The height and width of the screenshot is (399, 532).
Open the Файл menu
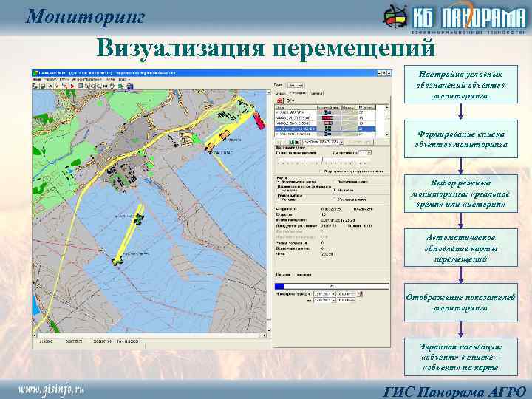coord(37,79)
